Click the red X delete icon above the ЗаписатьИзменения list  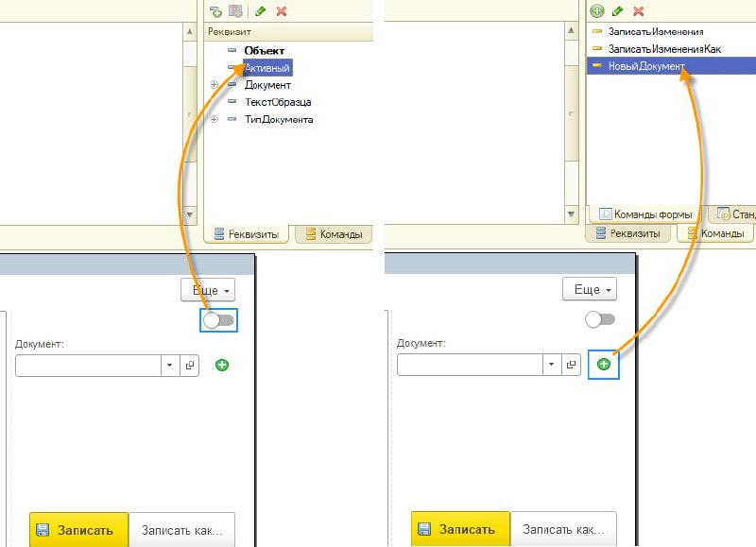point(639,11)
